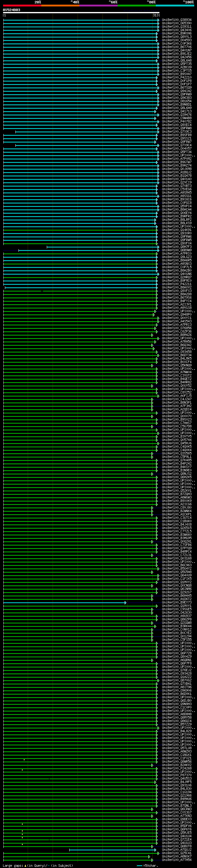Select label UniRef100_P42211
Screen dimensions: 197x868
coord(177,284)
